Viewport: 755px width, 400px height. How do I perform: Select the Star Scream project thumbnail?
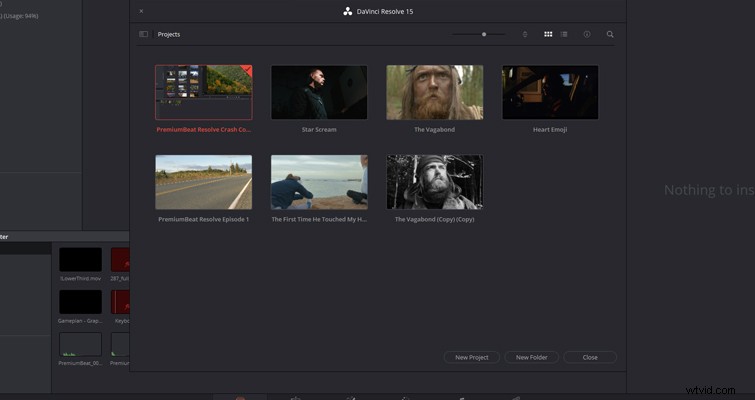(319, 92)
